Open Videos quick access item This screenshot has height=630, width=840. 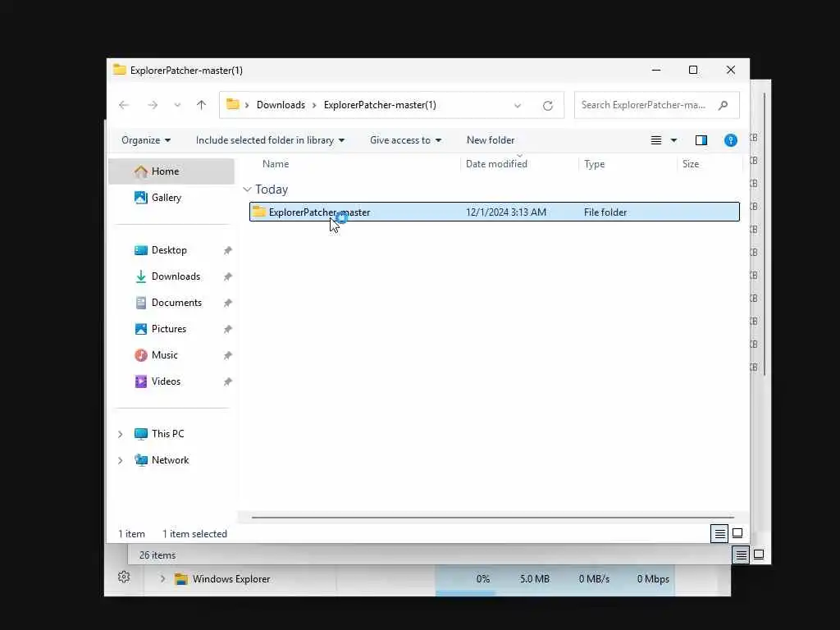pos(166,381)
